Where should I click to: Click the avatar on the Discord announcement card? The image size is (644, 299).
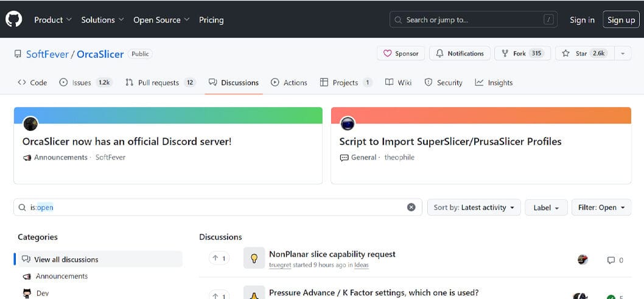click(x=30, y=123)
